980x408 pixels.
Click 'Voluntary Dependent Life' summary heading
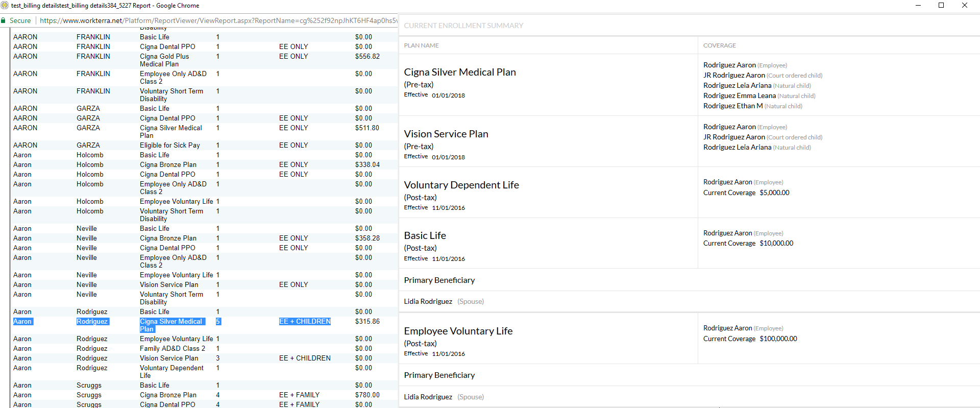(461, 185)
